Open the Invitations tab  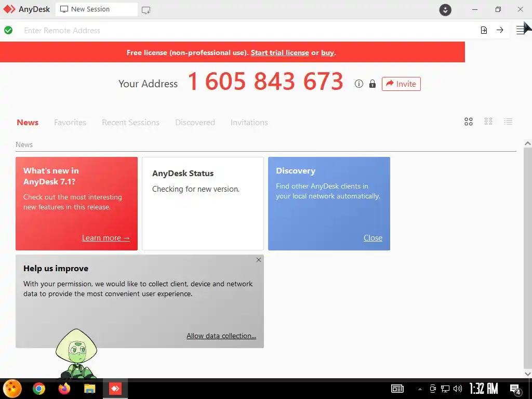(249, 123)
